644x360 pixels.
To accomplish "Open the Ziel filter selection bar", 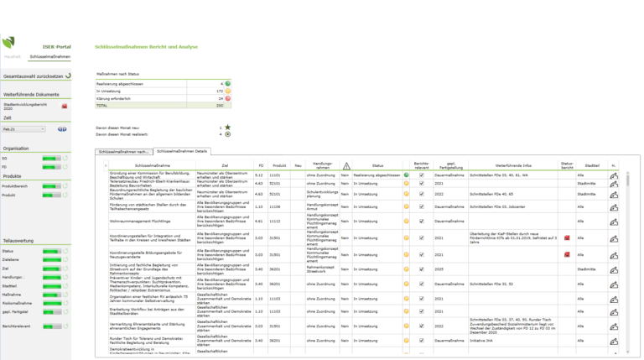I will 52,269.
